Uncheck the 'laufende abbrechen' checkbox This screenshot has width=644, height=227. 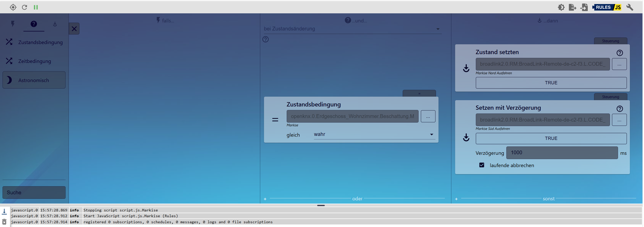(482, 165)
